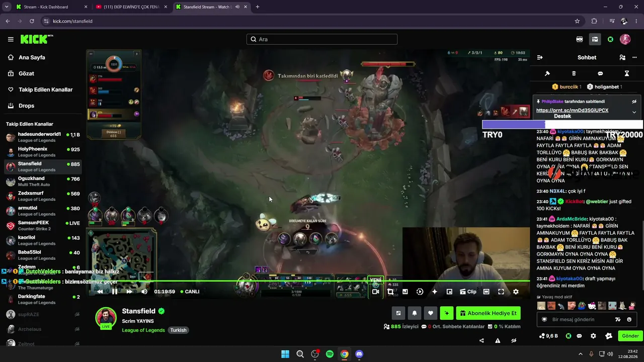Click the chat trash can icon
This screenshot has width=644, height=362.
(x=574, y=73)
